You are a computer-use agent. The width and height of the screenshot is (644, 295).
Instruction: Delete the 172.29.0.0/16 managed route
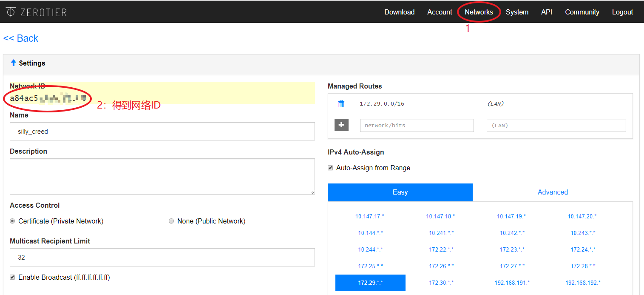click(x=341, y=104)
